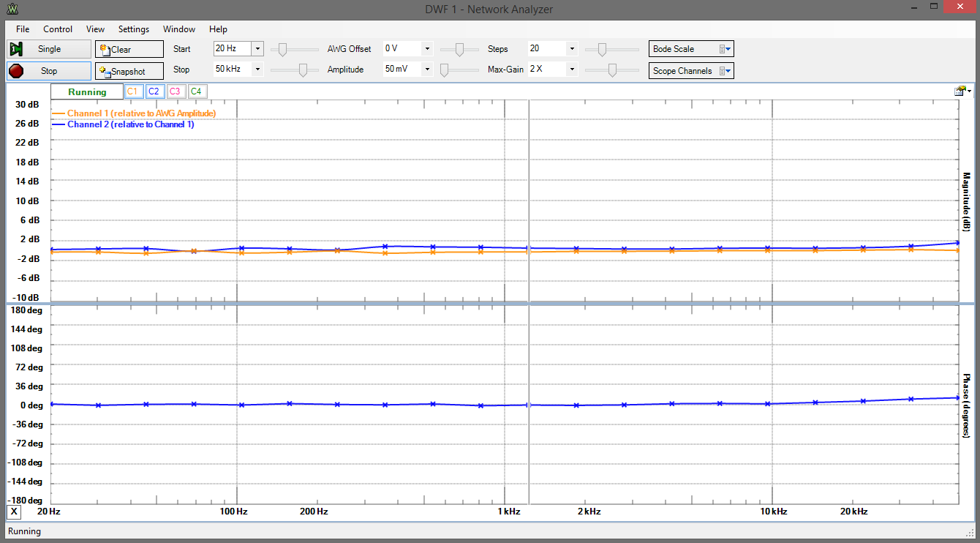Screen dimensions: 980x543
Task: Click the Max-Gain slider
Action: click(612, 70)
